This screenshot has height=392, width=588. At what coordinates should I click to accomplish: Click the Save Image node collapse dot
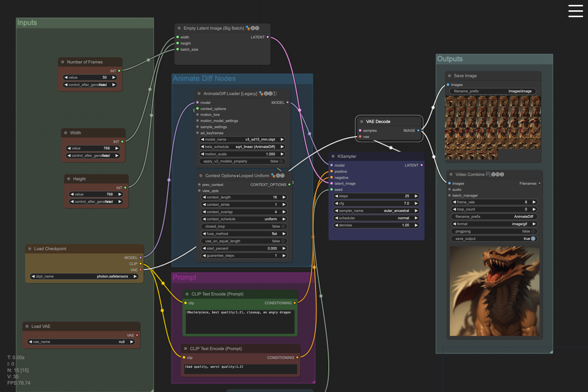pos(449,76)
